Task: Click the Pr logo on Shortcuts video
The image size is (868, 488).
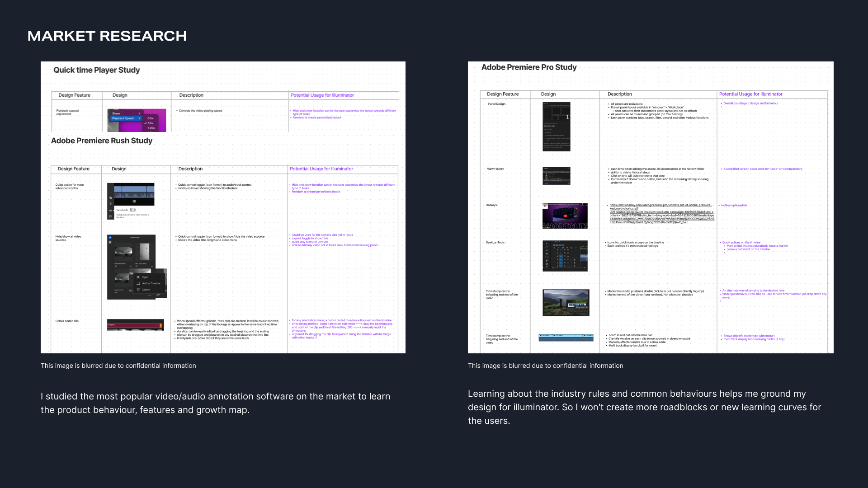Action: [x=545, y=206]
